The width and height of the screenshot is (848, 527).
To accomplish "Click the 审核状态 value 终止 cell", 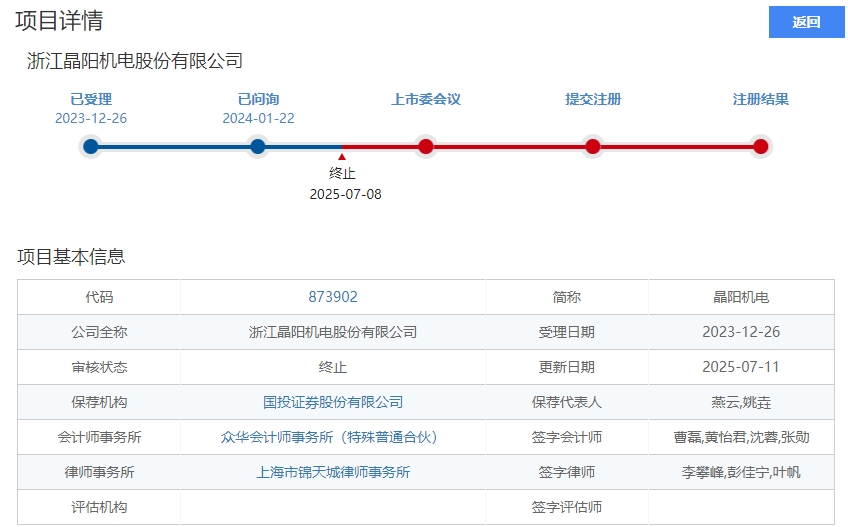I will [333, 367].
